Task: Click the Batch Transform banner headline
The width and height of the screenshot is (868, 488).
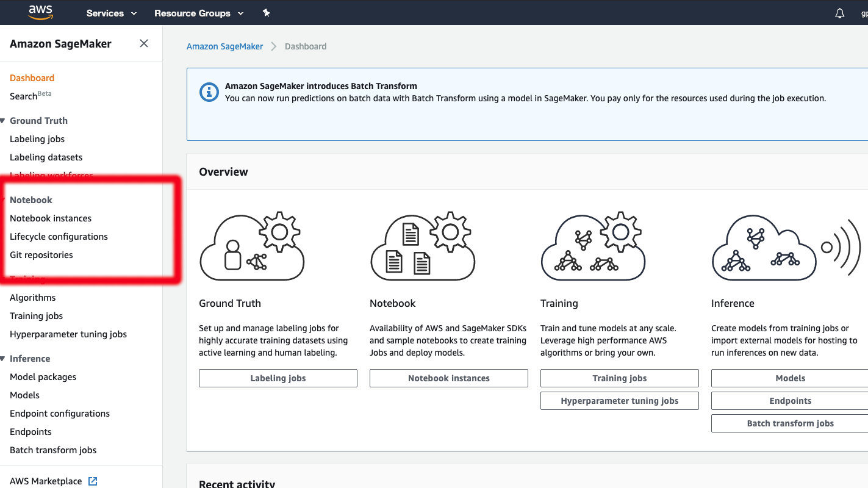Action: (x=321, y=86)
